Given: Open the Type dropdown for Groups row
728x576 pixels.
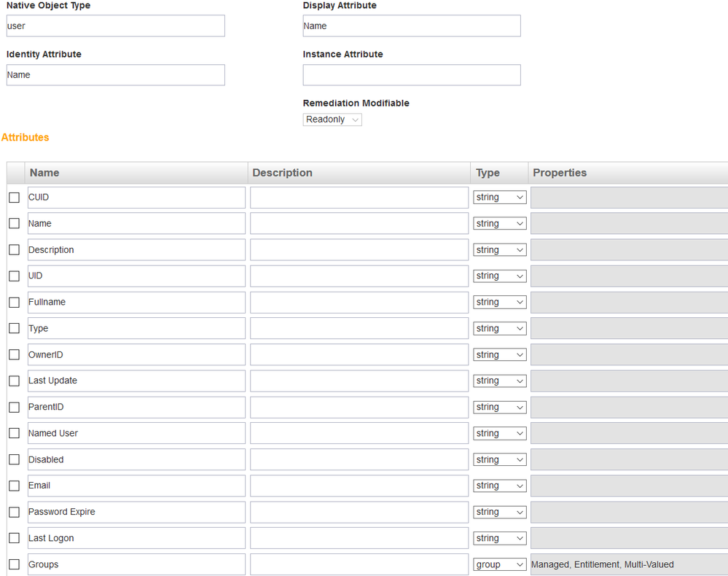Looking at the screenshot, I should click(x=499, y=564).
